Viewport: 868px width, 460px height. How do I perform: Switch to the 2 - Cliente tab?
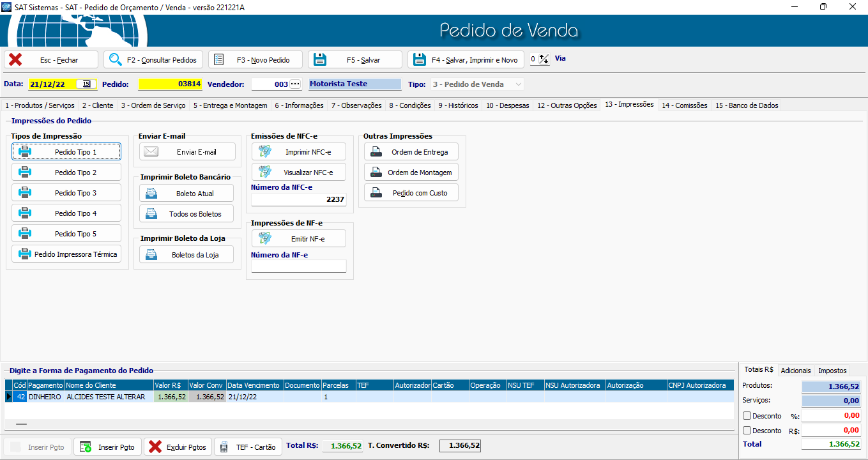(98, 105)
